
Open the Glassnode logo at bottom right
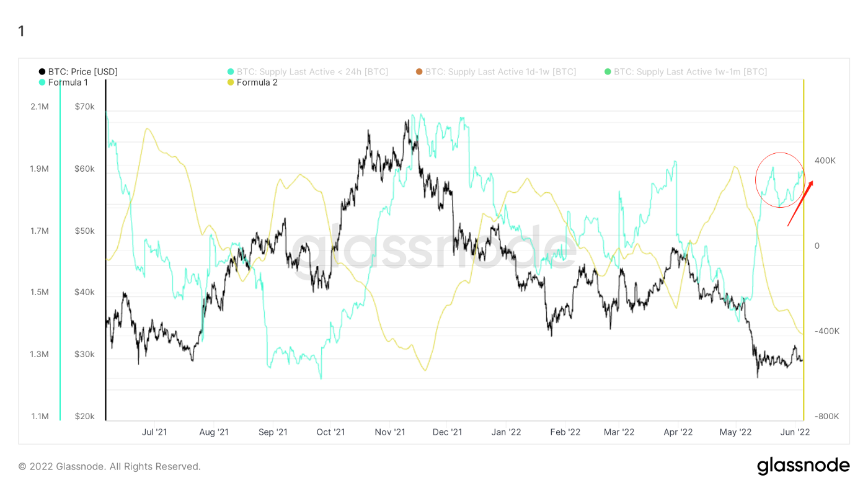point(803,466)
